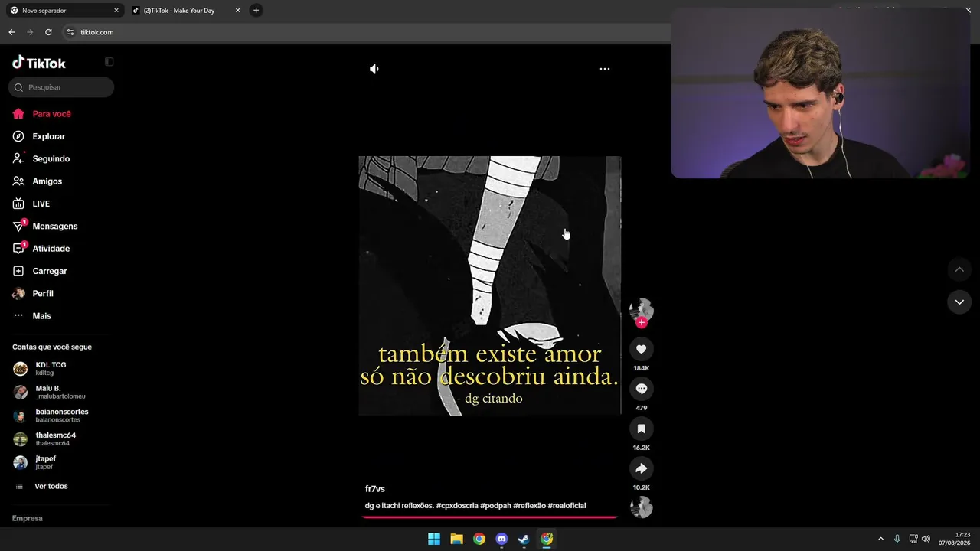This screenshot has height=551, width=980.
Task: Open the comments on the video
Action: click(x=642, y=389)
